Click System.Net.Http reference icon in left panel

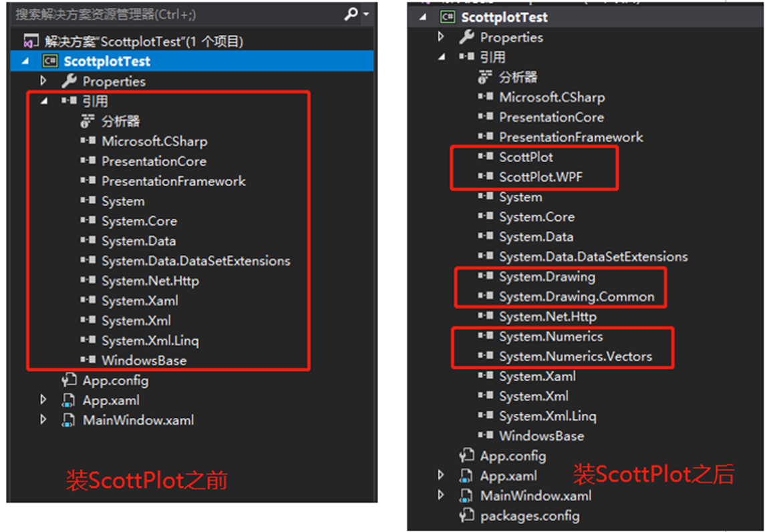88,280
